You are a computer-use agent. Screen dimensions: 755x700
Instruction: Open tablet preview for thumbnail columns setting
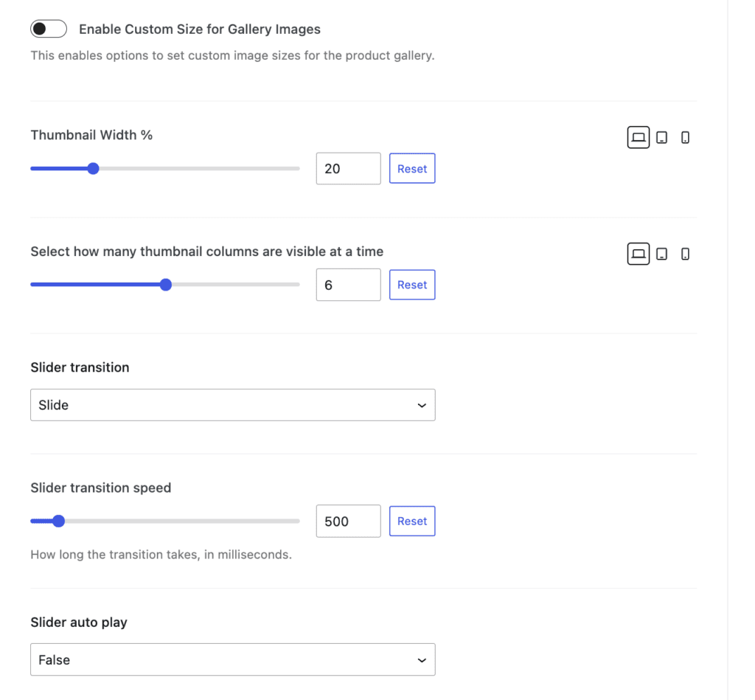662,254
